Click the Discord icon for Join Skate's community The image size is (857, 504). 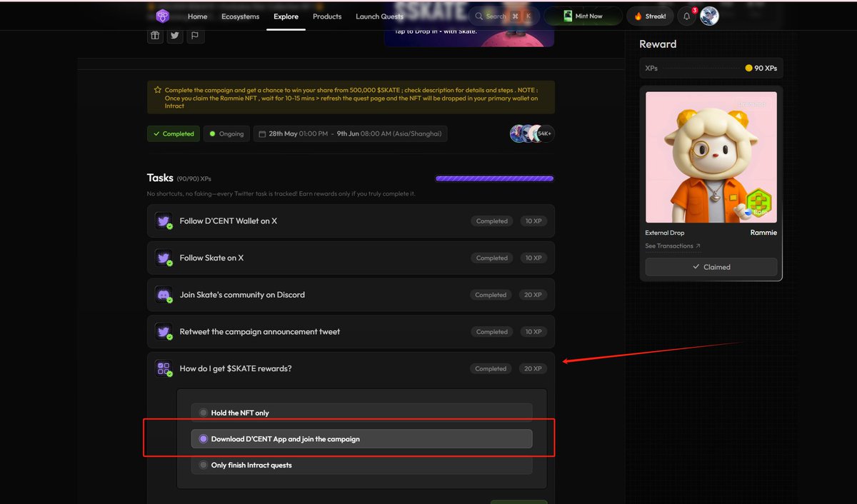tap(164, 295)
